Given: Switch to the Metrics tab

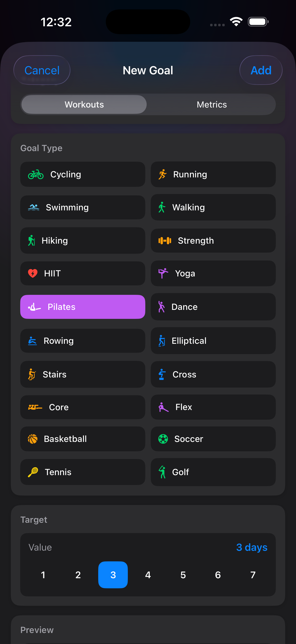Looking at the screenshot, I should (212, 104).
